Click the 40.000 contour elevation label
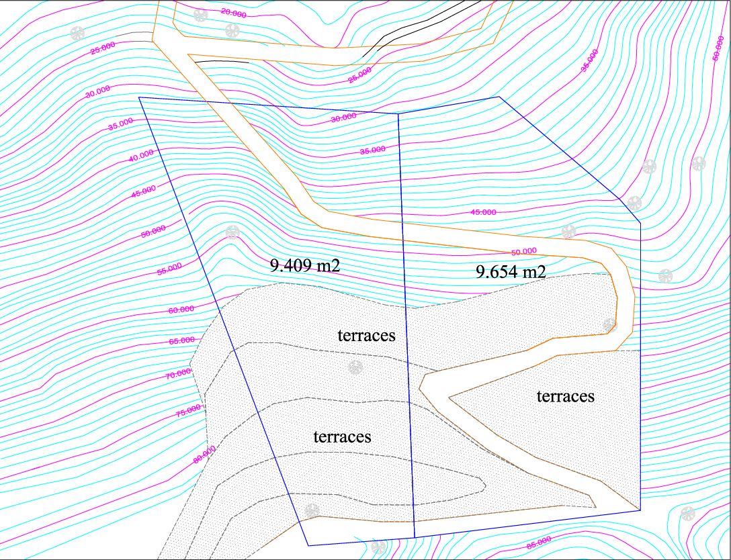The height and width of the screenshot is (560, 731). (x=141, y=156)
